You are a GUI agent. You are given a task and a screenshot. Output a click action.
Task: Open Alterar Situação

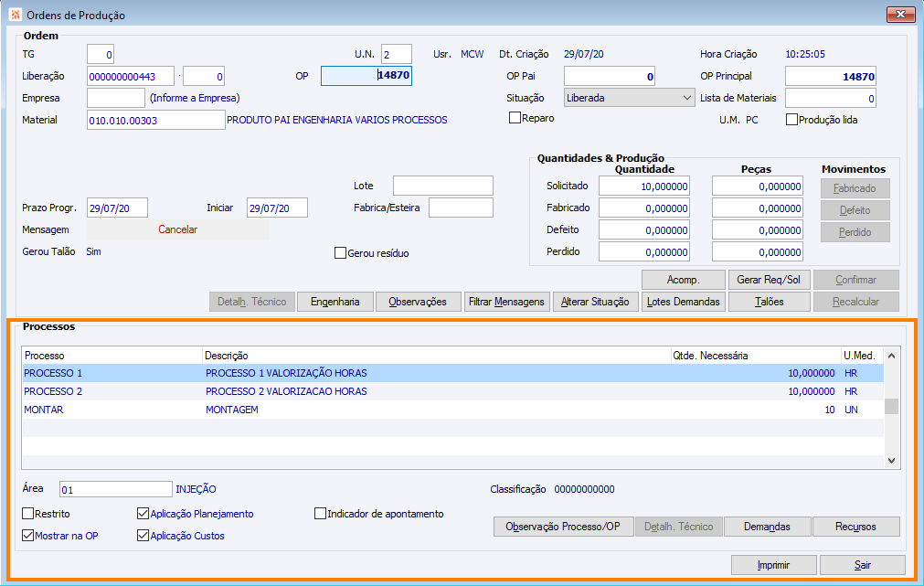tap(595, 302)
